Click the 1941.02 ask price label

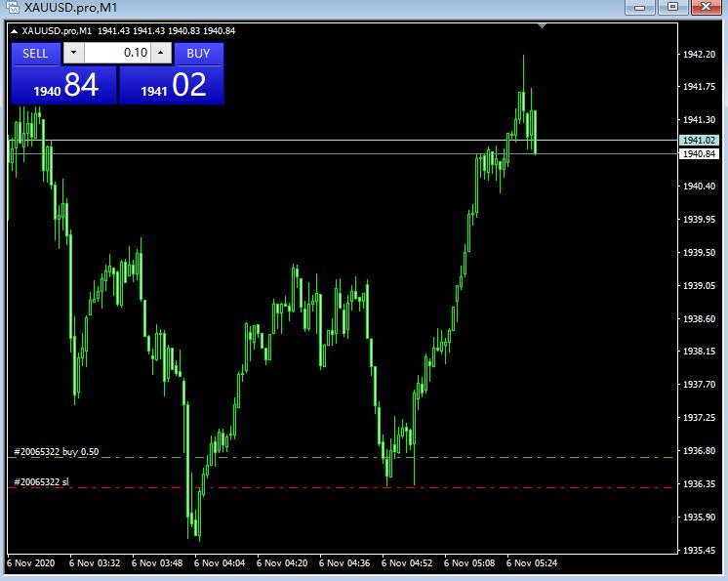[699, 141]
